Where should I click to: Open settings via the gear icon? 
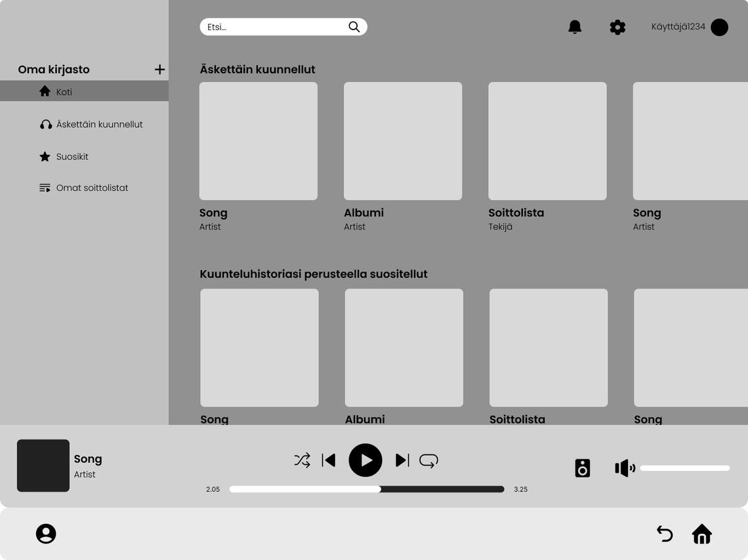617,27
